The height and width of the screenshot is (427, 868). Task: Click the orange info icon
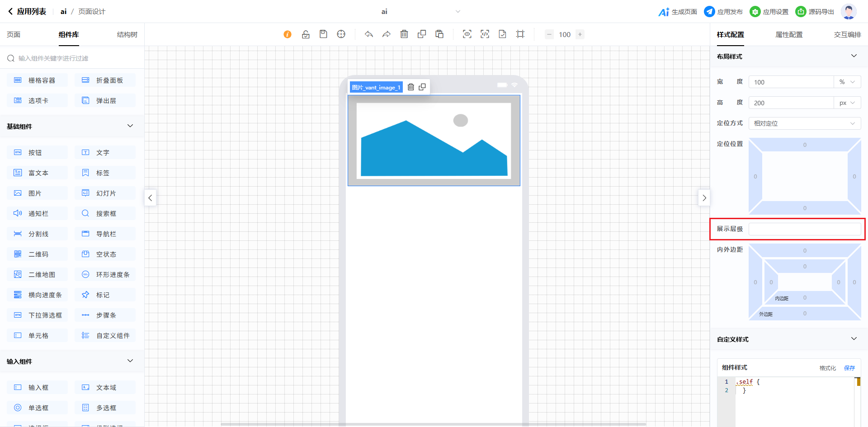click(288, 34)
